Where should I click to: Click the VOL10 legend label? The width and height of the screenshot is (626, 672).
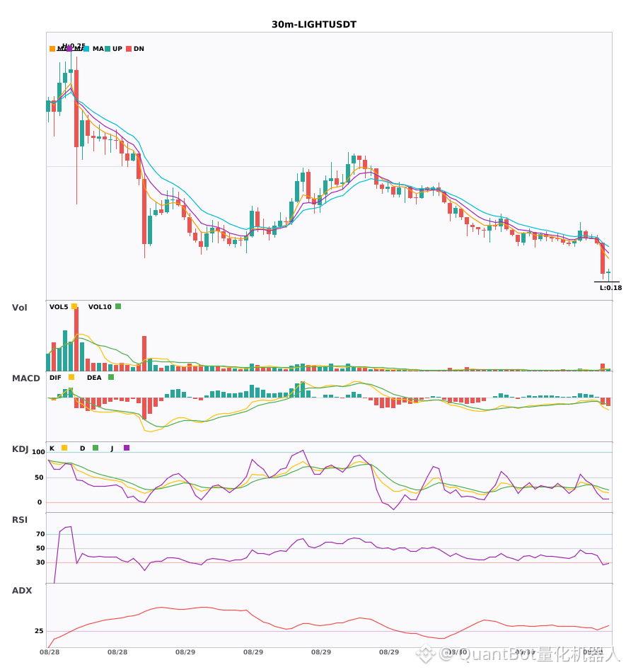point(100,307)
